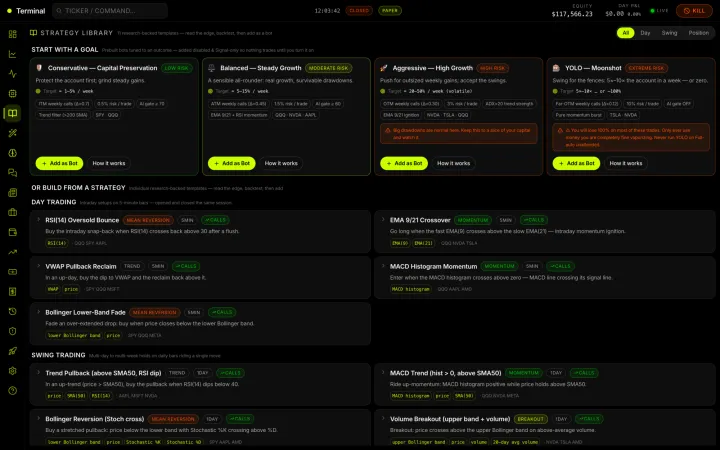720x450 pixels.
Task: Open How it works for YOLO card
Action: tap(626, 163)
